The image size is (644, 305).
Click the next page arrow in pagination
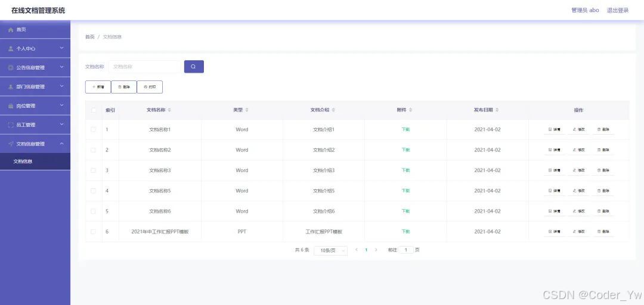[376, 250]
